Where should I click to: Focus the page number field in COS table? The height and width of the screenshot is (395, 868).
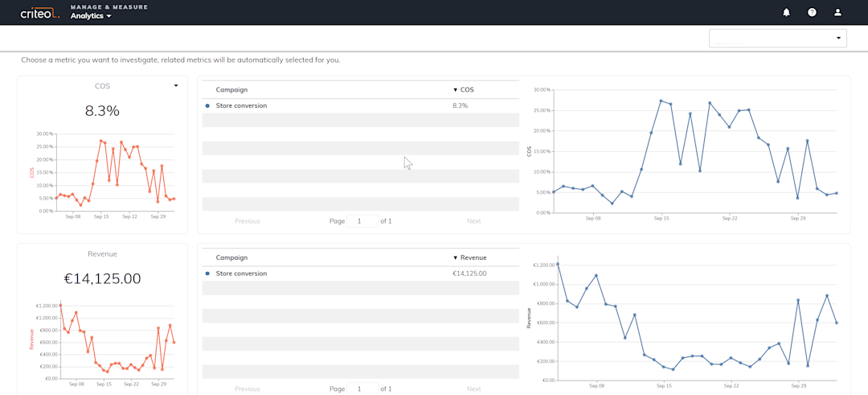(x=362, y=221)
